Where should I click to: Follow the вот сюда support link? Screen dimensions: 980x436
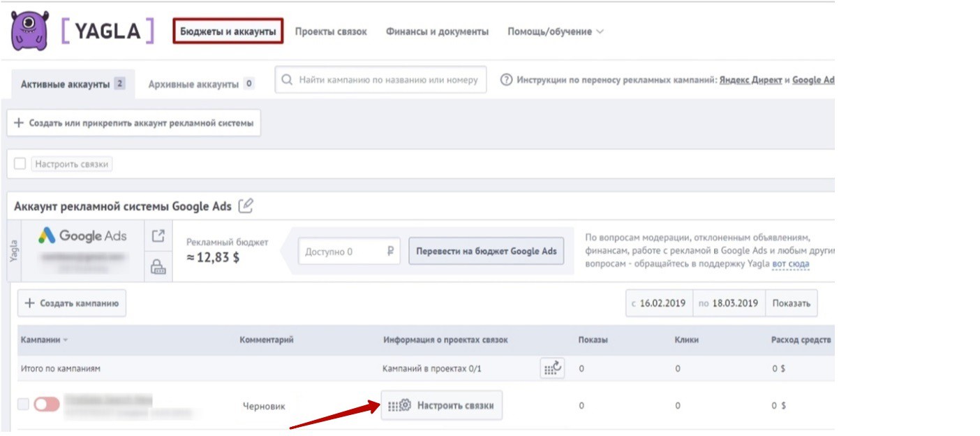pyautogui.click(x=791, y=264)
